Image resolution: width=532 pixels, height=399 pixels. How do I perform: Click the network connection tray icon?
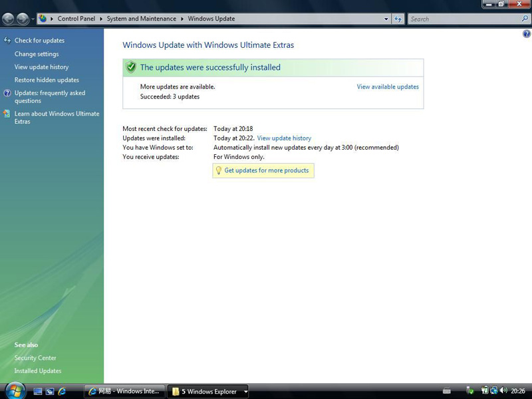click(x=493, y=391)
